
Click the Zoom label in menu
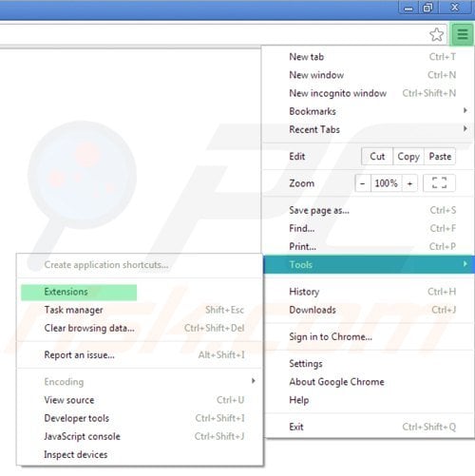coord(301,183)
